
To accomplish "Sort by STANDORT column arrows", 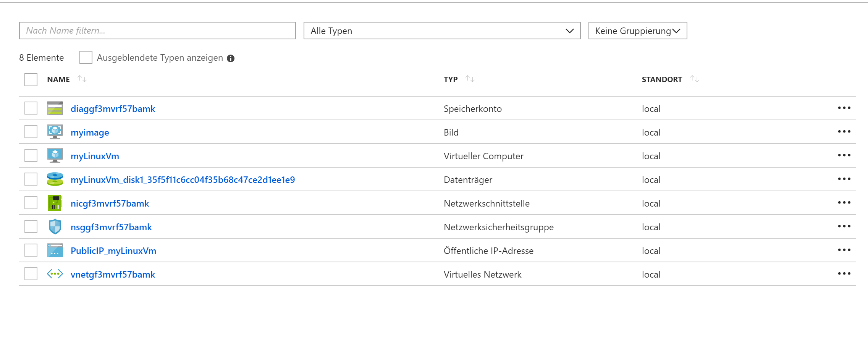I will (695, 79).
